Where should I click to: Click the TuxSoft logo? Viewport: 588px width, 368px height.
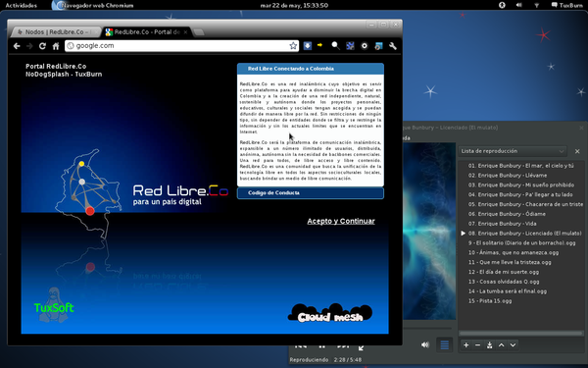[54, 305]
